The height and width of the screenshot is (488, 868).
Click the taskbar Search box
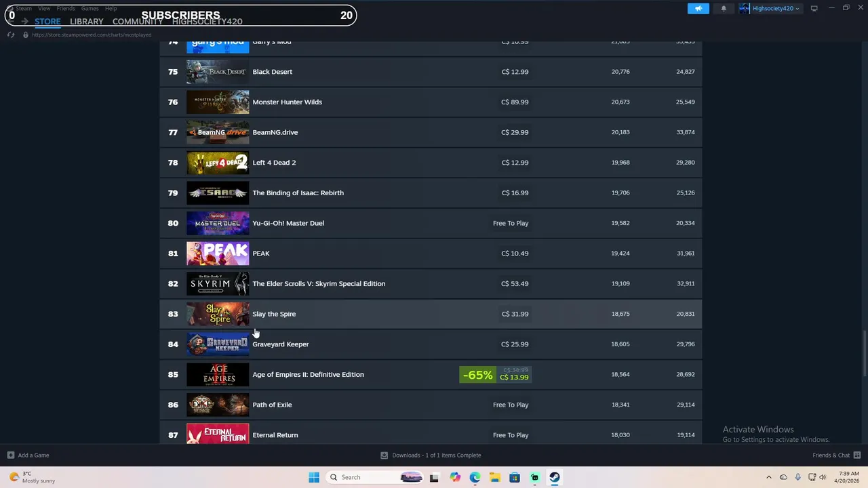[376, 477]
